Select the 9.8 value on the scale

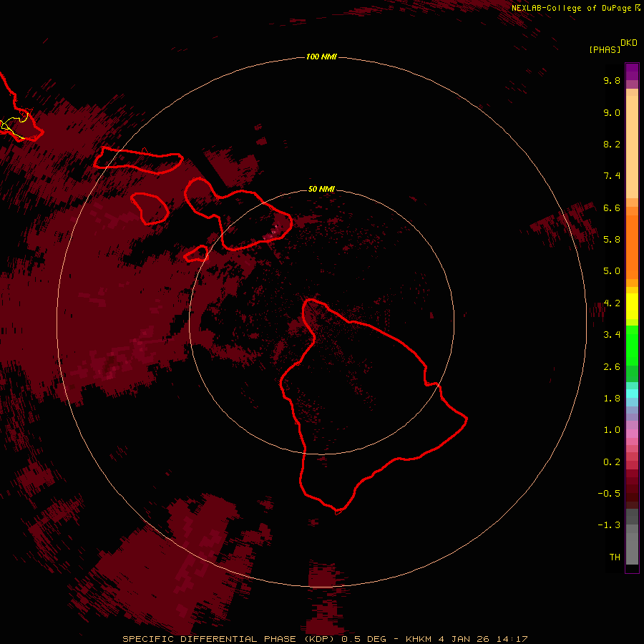(x=612, y=80)
